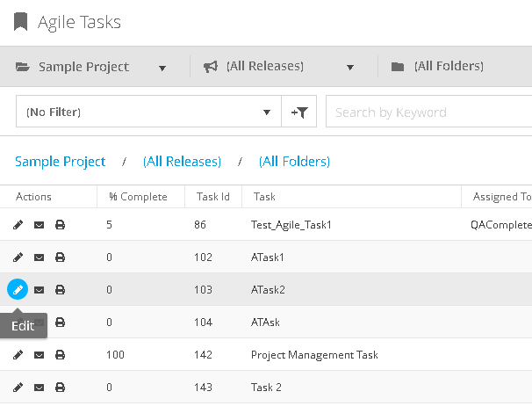The height and width of the screenshot is (406, 532).
Task: Sort by the % Complete column header
Action: point(138,197)
